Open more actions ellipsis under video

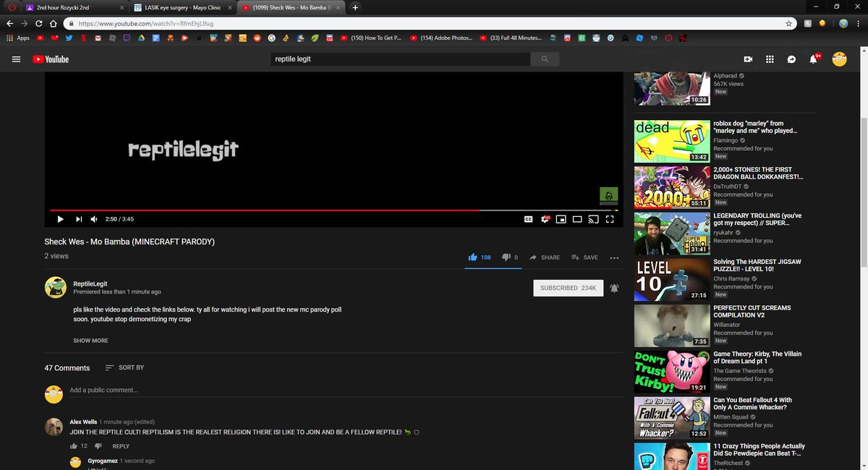coord(614,257)
